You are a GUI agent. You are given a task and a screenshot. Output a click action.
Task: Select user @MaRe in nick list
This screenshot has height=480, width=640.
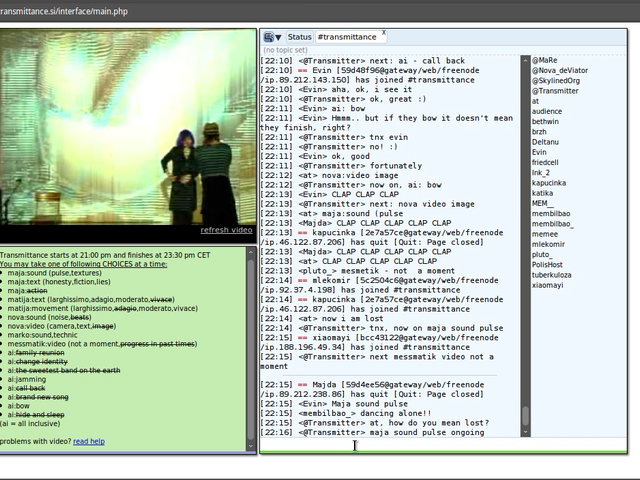(544, 60)
